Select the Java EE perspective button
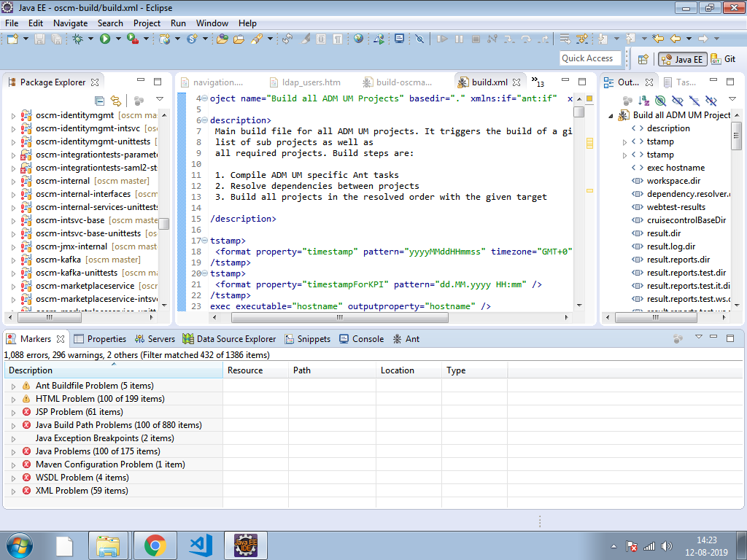 coord(683,59)
